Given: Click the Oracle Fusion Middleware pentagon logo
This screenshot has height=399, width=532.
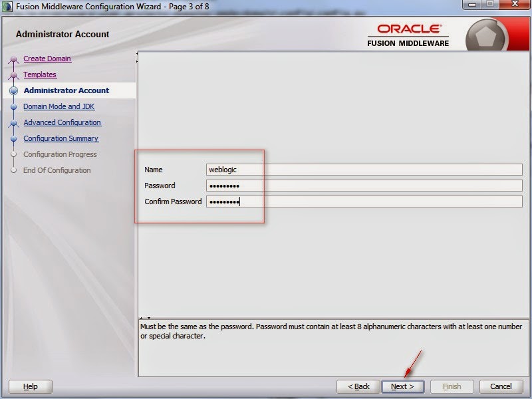Looking at the screenshot, I should click(x=486, y=37).
